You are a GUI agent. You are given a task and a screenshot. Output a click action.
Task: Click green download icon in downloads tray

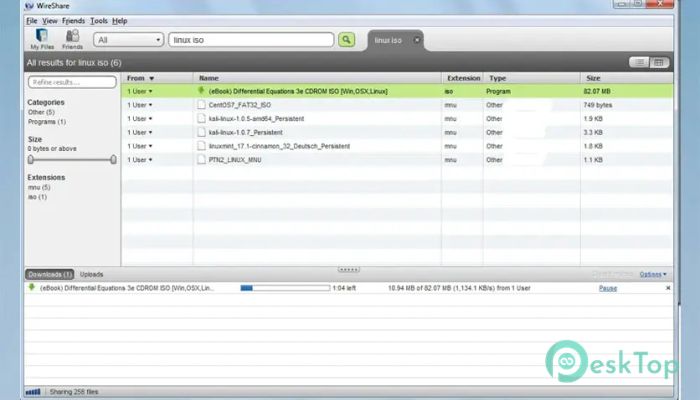pyautogui.click(x=32, y=288)
